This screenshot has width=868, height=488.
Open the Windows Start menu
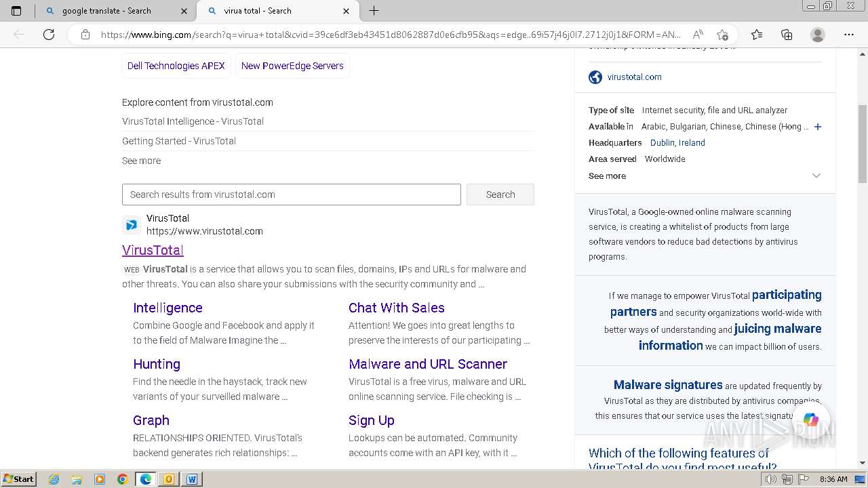coord(18,479)
